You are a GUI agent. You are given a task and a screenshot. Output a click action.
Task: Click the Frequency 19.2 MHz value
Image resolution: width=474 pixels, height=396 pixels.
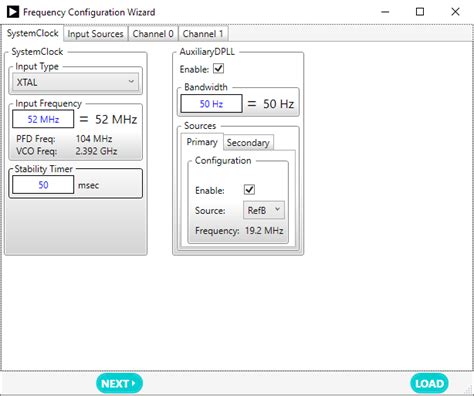click(x=264, y=231)
